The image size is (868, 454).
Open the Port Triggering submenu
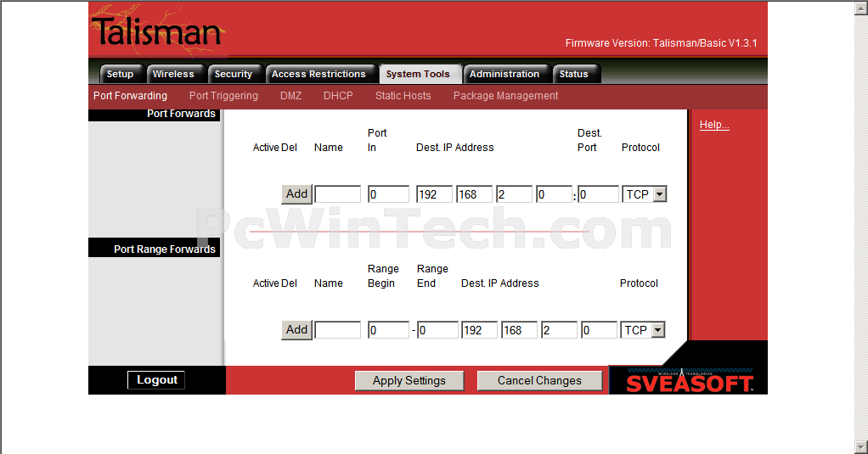click(x=223, y=96)
